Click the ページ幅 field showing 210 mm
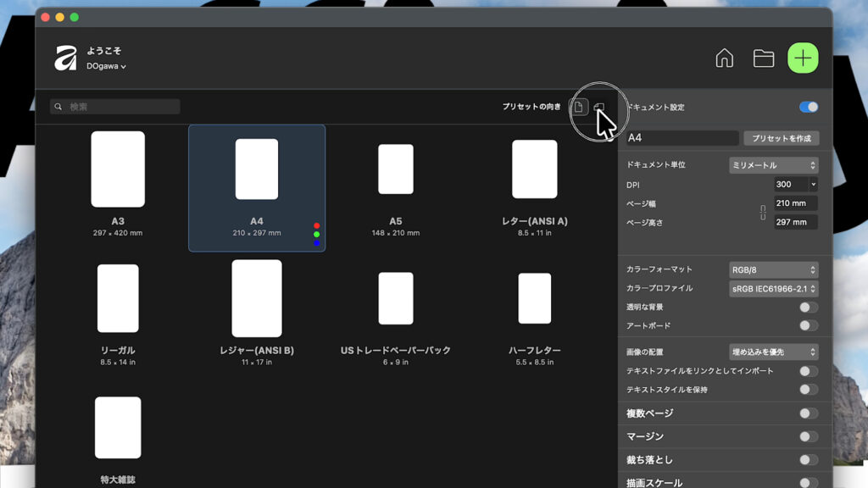This screenshot has width=868, height=488. click(x=795, y=203)
